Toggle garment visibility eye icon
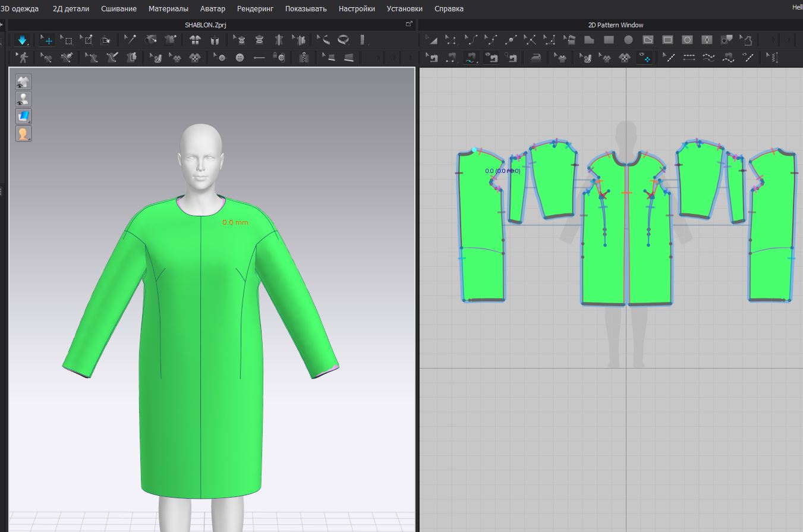The height and width of the screenshot is (532, 803). pyautogui.click(x=23, y=81)
